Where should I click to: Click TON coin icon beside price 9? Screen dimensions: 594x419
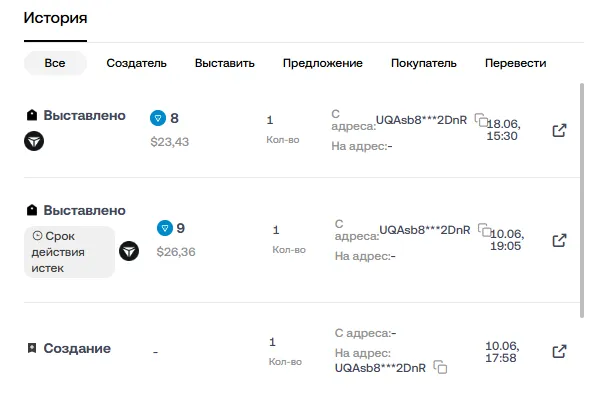[x=165, y=228]
